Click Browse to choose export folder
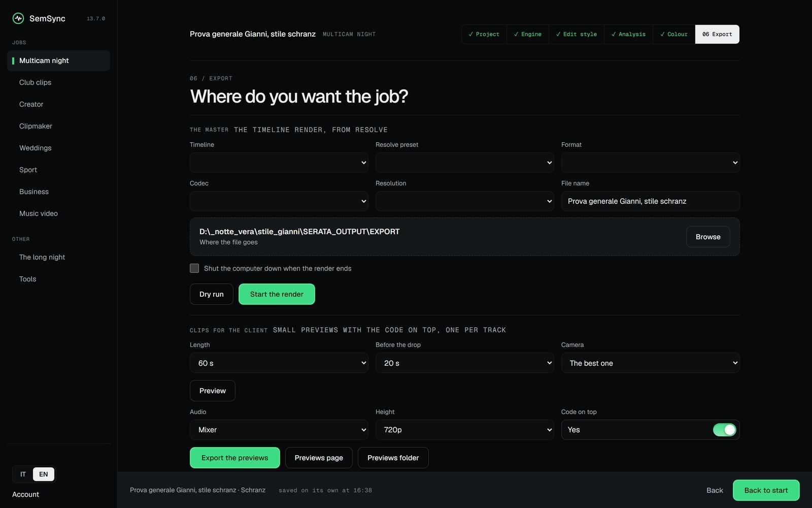The width and height of the screenshot is (812, 508). pyautogui.click(x=708, y=237)
